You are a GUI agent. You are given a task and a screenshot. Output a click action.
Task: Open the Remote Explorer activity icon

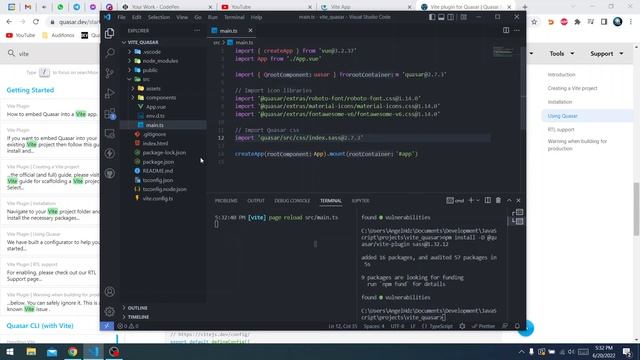tap(109, 133)
